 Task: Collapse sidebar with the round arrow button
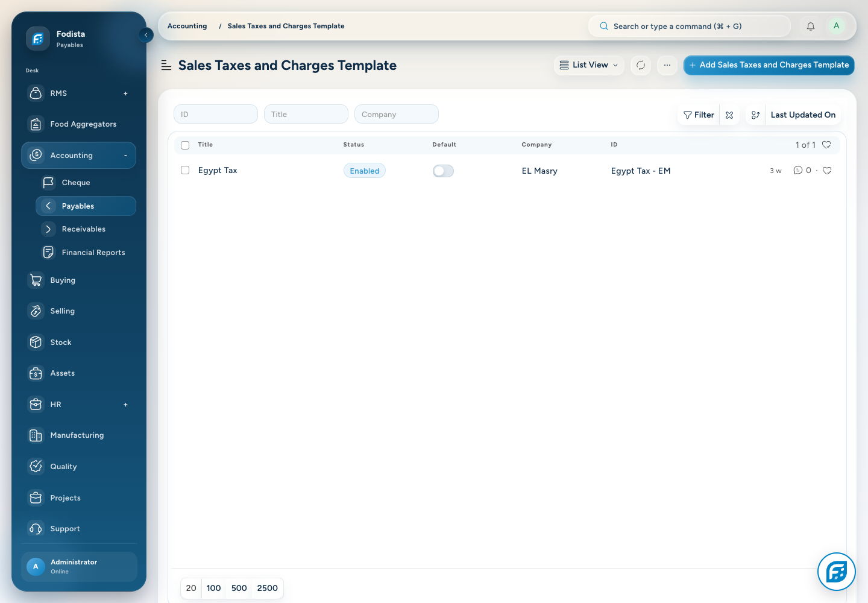[146, 35]
